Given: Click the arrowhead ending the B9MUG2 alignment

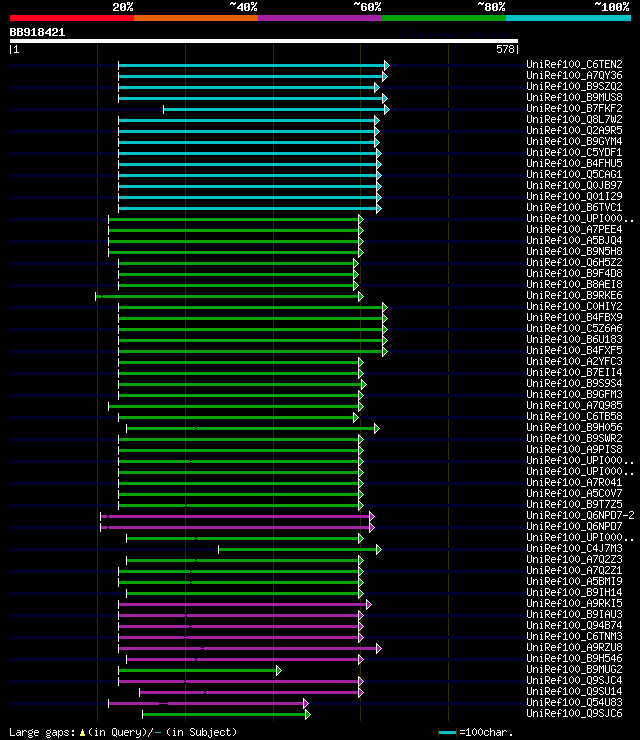Looking at the screenshot, I should pos(278,670).
